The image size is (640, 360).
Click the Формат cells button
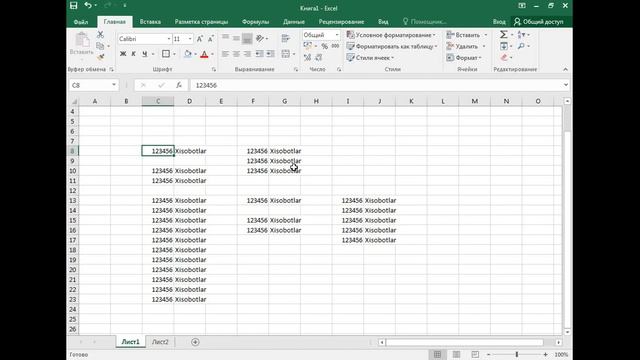click(464, 58)
